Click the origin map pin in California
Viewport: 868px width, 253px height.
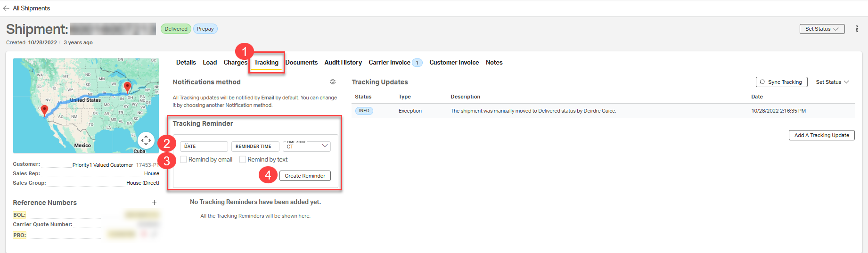click(44, 111)
